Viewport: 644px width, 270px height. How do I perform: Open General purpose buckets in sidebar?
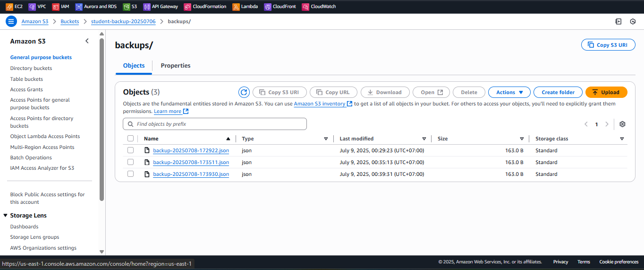coord(41,57)
